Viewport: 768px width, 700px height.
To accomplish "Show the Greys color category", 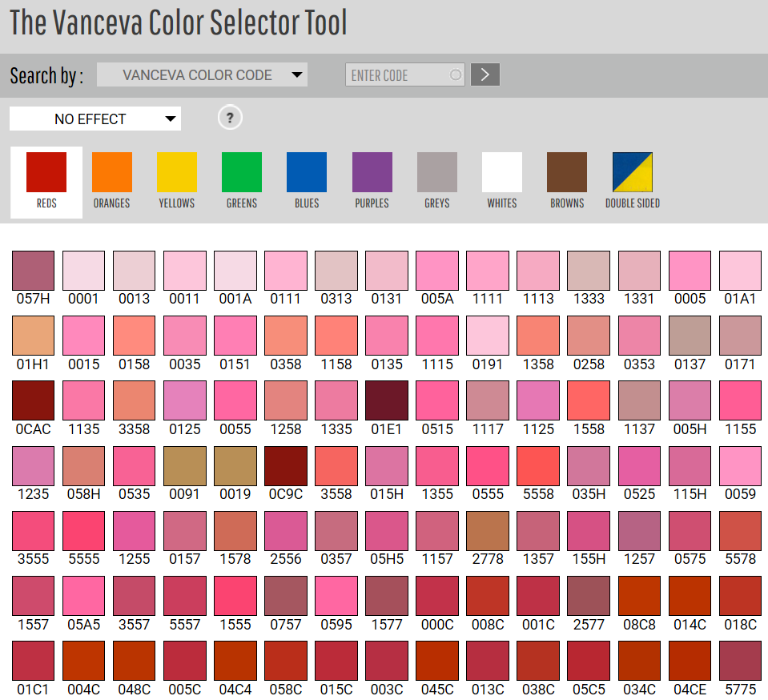I will pos(437,181).
